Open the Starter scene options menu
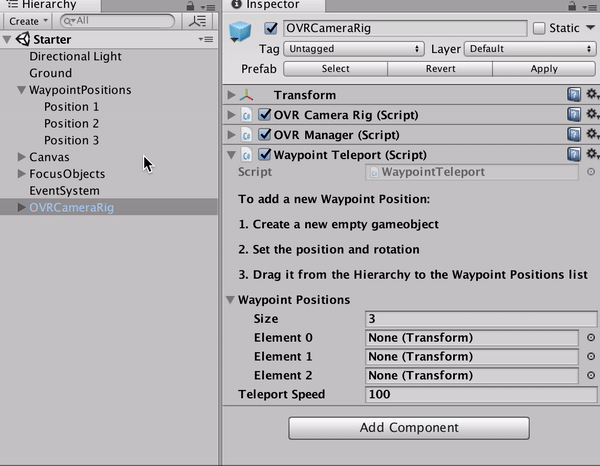The image size is (600, 466). coord(206,39)
